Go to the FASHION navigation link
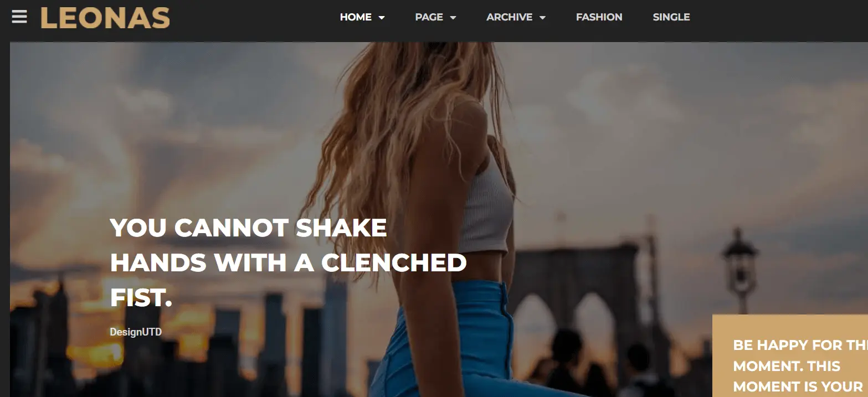Viewport: 868px width, 397px height. 599,17
